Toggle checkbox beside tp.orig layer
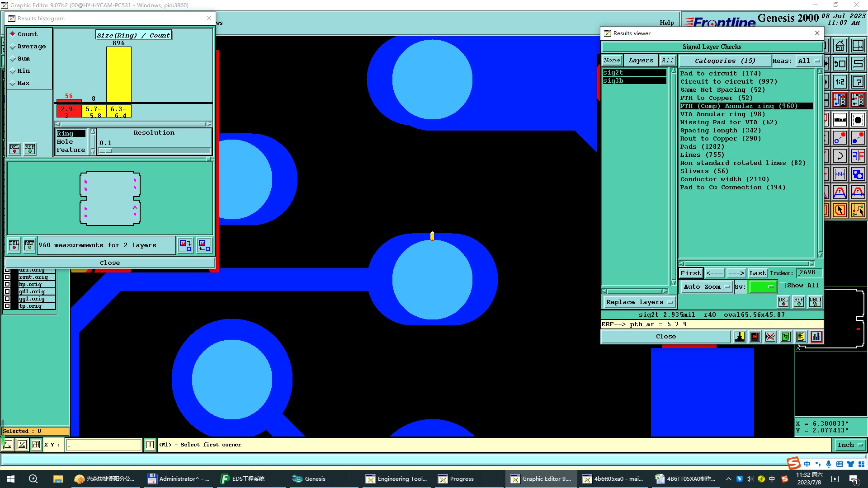 point(7,306)
